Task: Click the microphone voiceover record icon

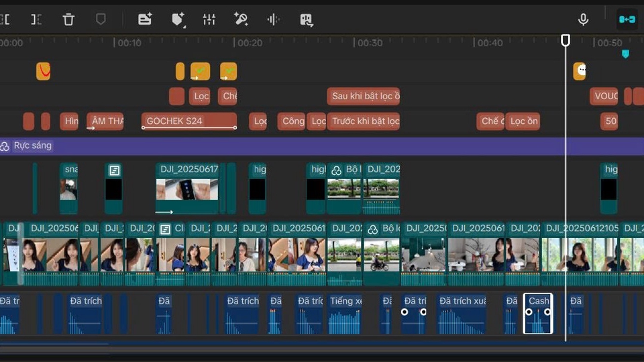Action: point(583,19)
